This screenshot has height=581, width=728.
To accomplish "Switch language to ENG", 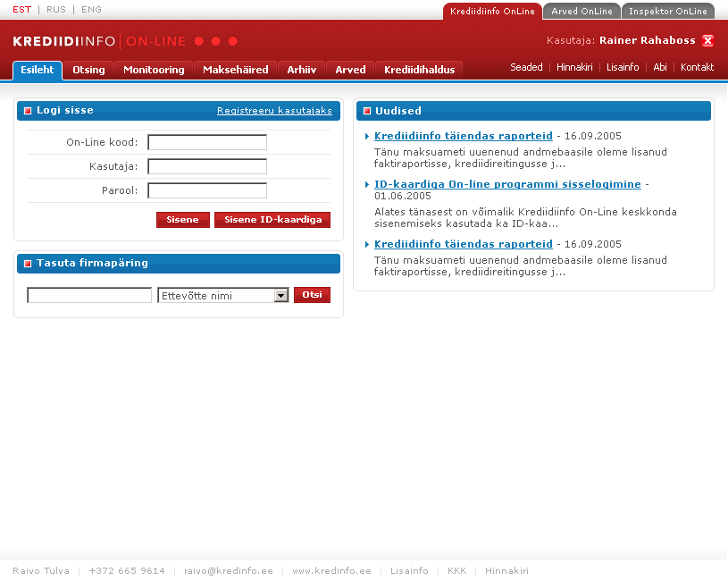I will (x=91, y=10).
